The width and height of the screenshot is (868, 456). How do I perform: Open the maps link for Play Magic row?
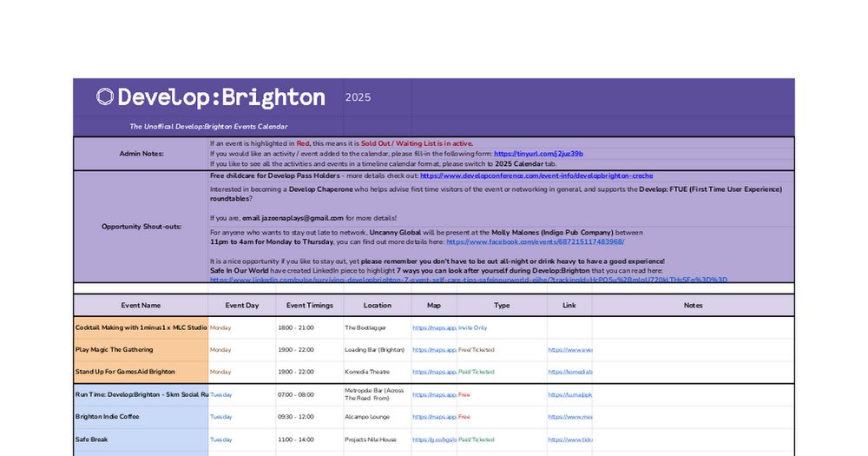click(x=435, y=350)
